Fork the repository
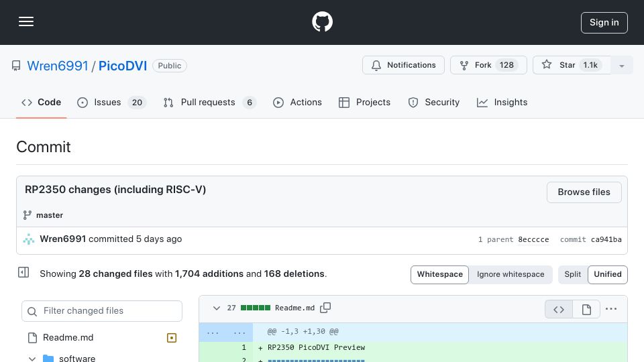This screenshot has width=644, height=362. pyautogui.click(x=488, y=65)
